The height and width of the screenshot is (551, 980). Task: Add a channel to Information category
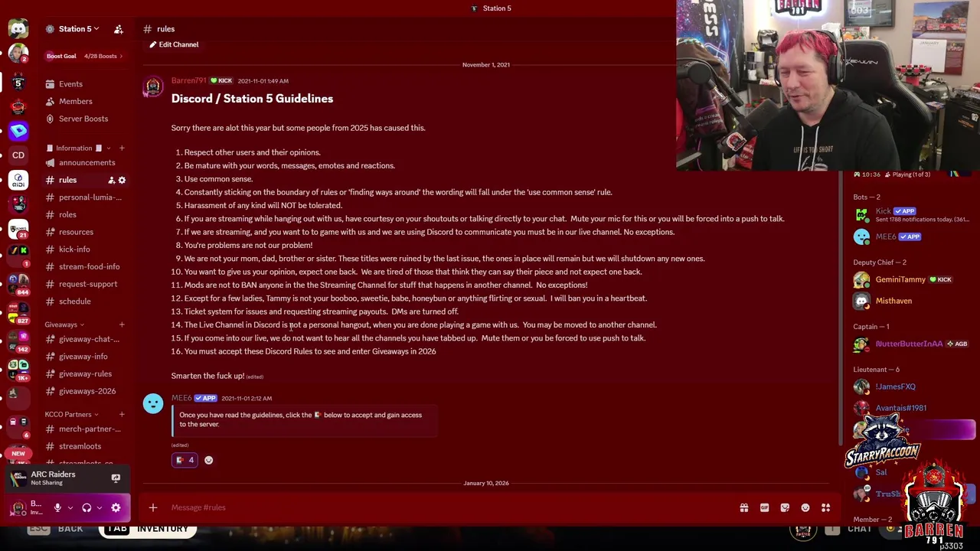122,148
